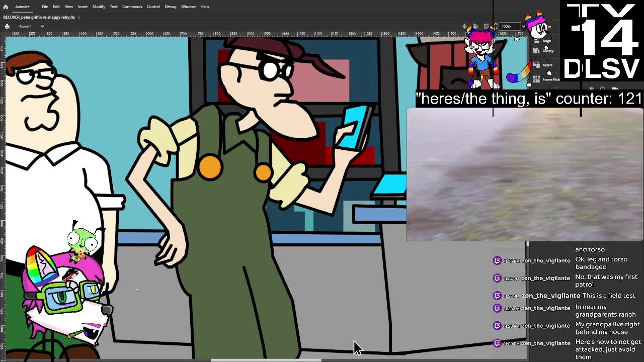
Task: Click chat message 'My grandpa live right behind my house'
Action: pyautogui.click(x=608, y=328)
